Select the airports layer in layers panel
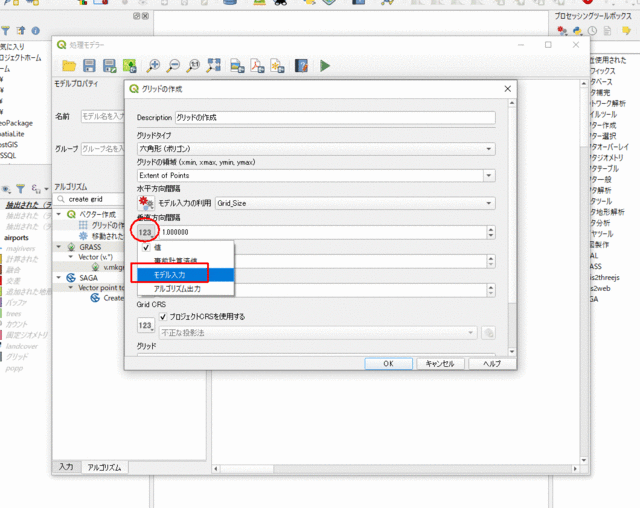Viewport: 640px width, 508px height. tap(16, 237)
